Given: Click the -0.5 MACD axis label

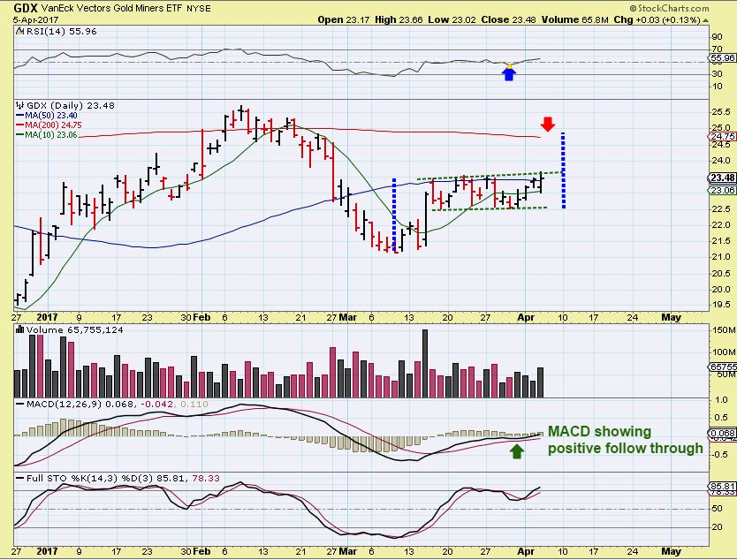Looking at the screenshot, I should click(719, 454).
